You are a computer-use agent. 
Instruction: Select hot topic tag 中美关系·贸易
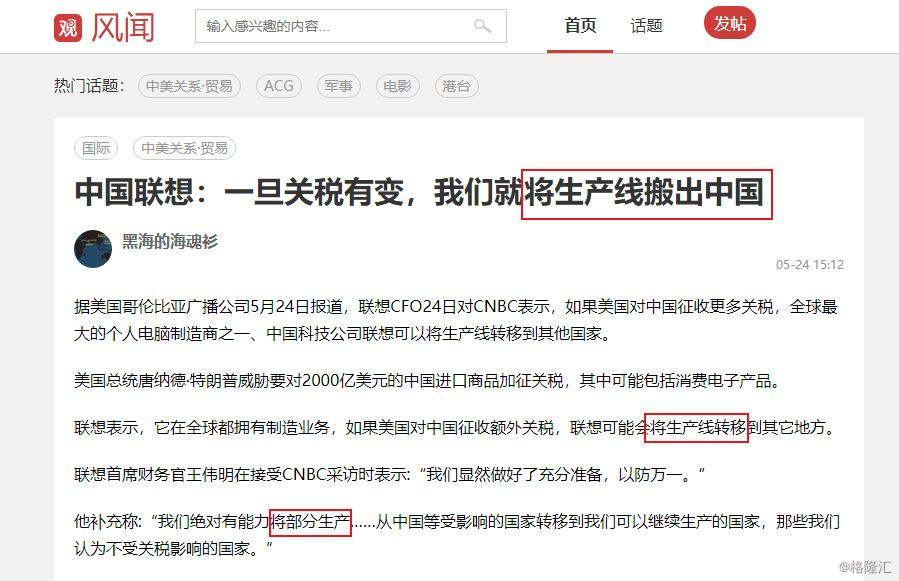(189, 86)
